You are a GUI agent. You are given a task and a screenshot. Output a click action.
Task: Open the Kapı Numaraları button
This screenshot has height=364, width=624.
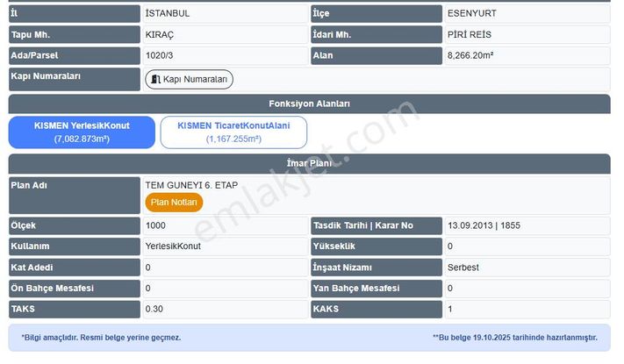(189, 80)
